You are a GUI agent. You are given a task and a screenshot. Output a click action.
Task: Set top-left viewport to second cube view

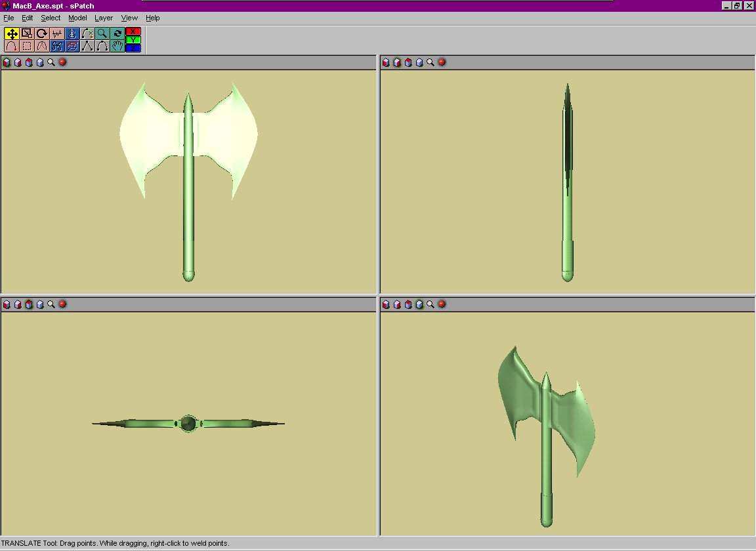pos(18,62)
